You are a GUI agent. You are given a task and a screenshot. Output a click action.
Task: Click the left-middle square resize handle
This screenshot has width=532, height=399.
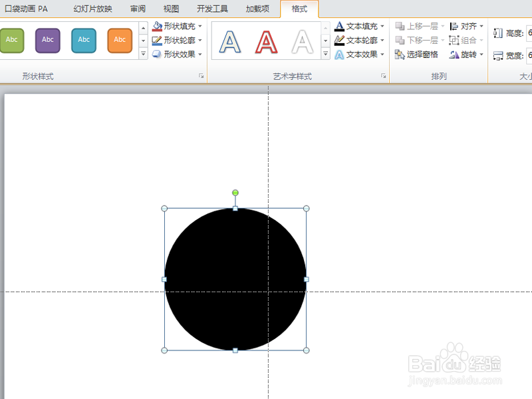(x=164, y=279)
